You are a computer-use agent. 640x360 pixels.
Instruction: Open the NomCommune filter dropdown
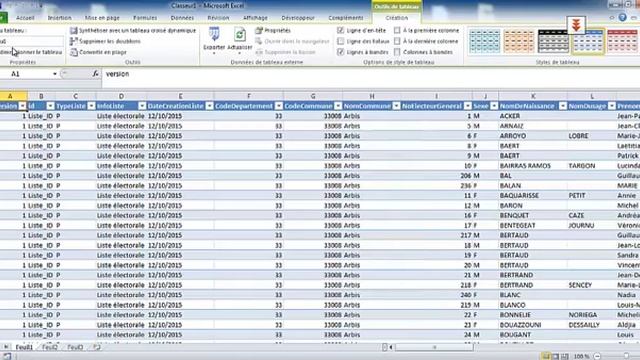(396, 106)
